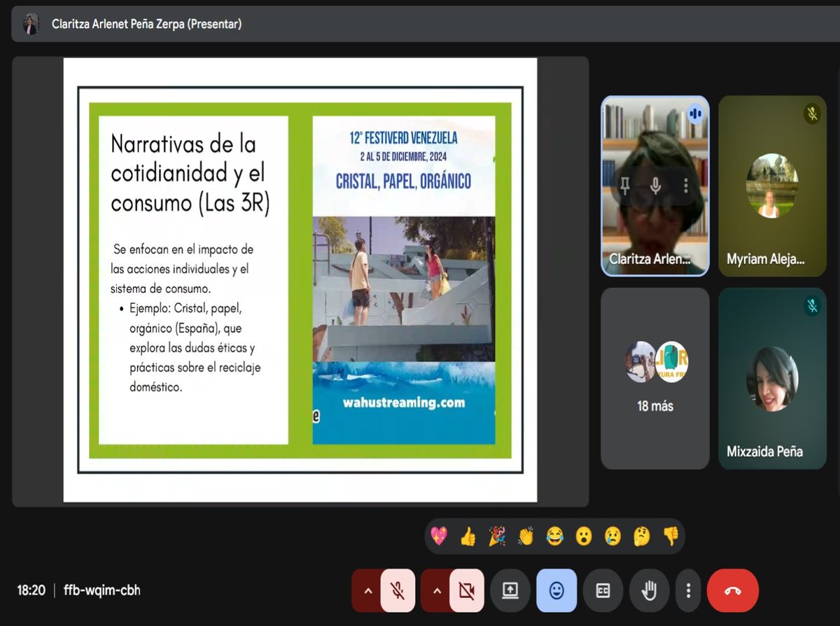
Task: Send surprised face reaction
Action: [x=584, y=536]
